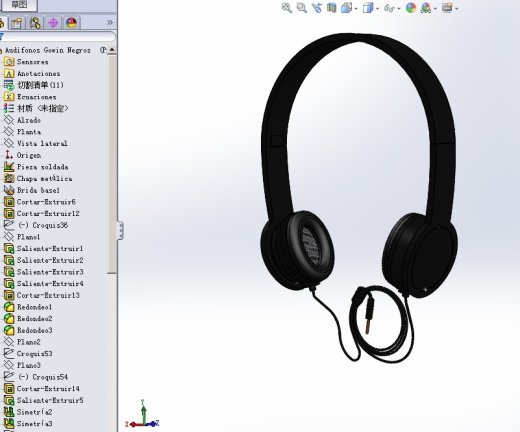This screenshot has width=520, height=432.
Task: Click the panel collapse handle
Action: [120, 230]
